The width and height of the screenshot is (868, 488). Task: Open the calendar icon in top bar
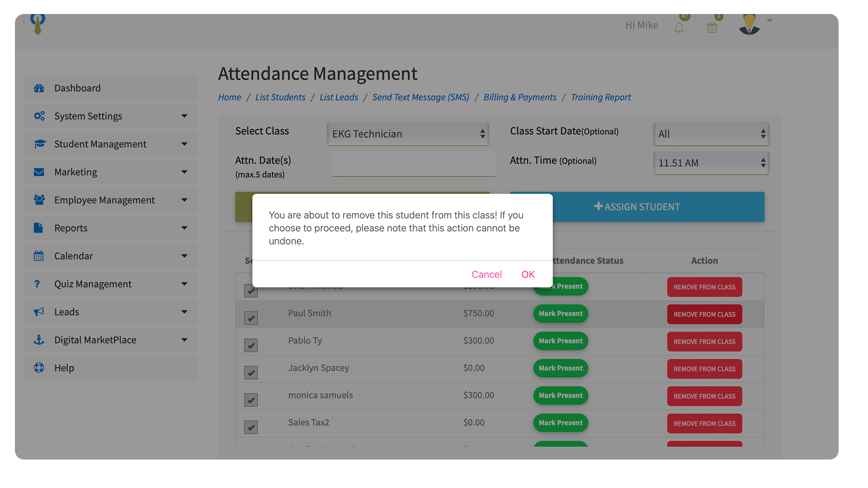coord(712,28)
